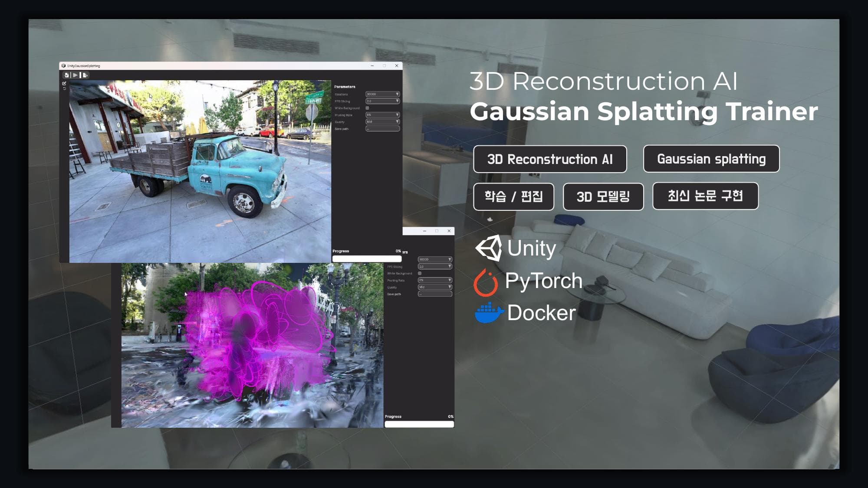Click the export icon in the top toolbar
The image size is (868, 488).
tap(85, 75)
